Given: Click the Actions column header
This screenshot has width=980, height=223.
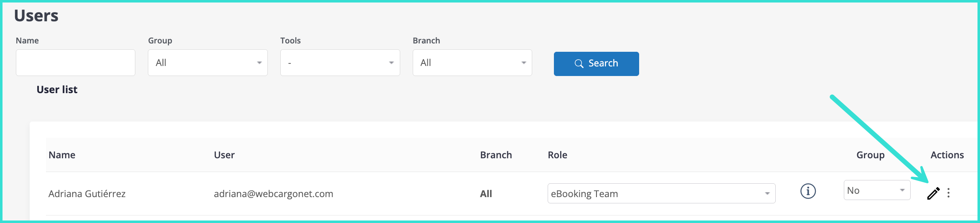Looking at the screenshot, I should pos(947,155).
